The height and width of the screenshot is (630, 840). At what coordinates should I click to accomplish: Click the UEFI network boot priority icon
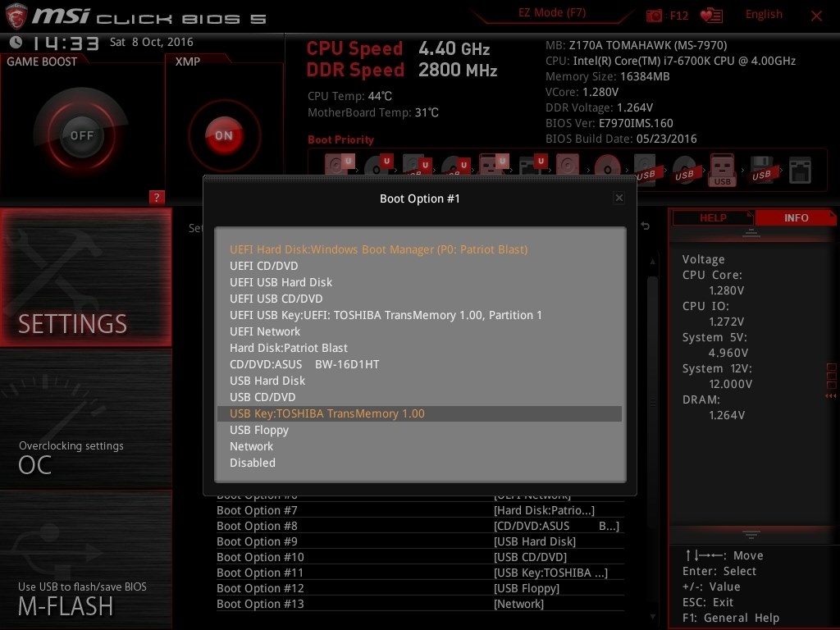tap(532, 164)
